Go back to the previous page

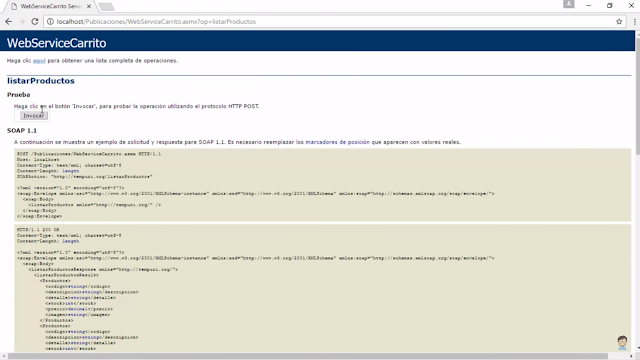click(9, 22)
